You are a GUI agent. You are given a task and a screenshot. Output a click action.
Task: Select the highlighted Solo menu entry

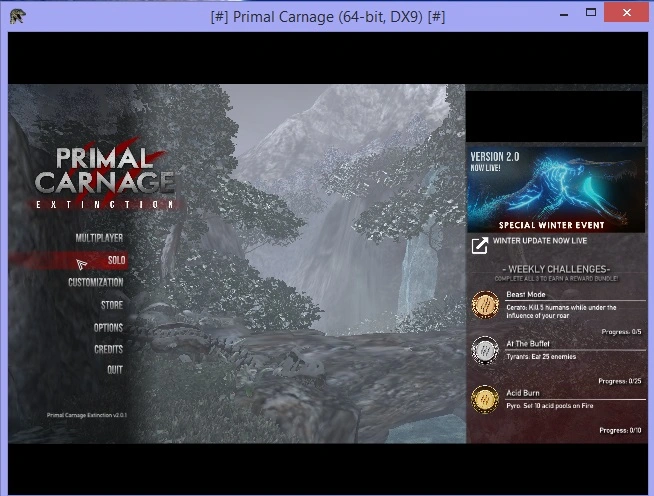(x=116, y=260)
